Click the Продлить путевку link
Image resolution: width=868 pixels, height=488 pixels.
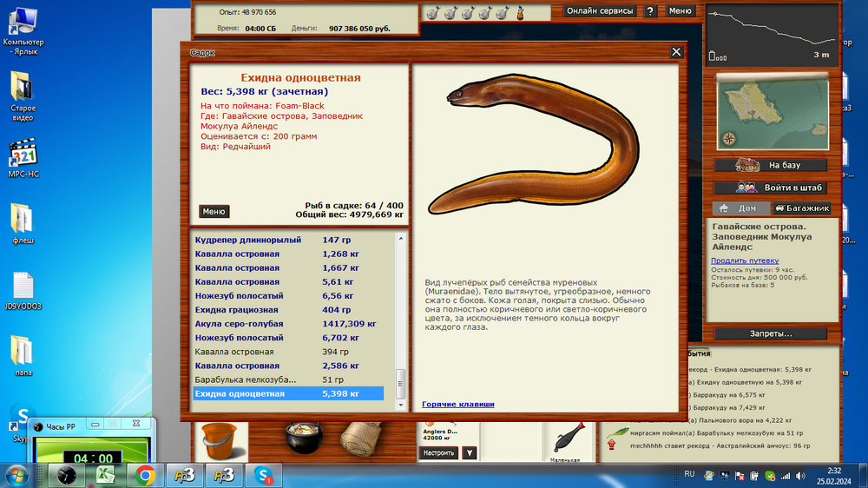[745, 260]
